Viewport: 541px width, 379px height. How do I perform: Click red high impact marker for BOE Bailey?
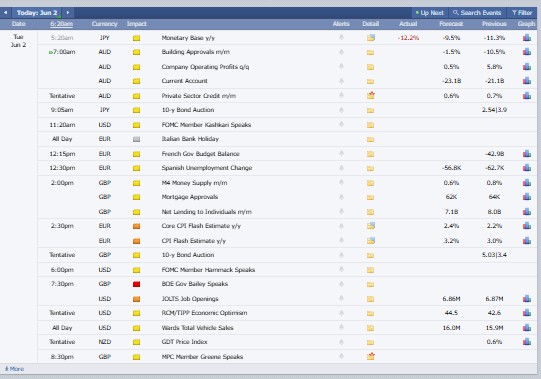pyautogui.click(x=137, y=284)
